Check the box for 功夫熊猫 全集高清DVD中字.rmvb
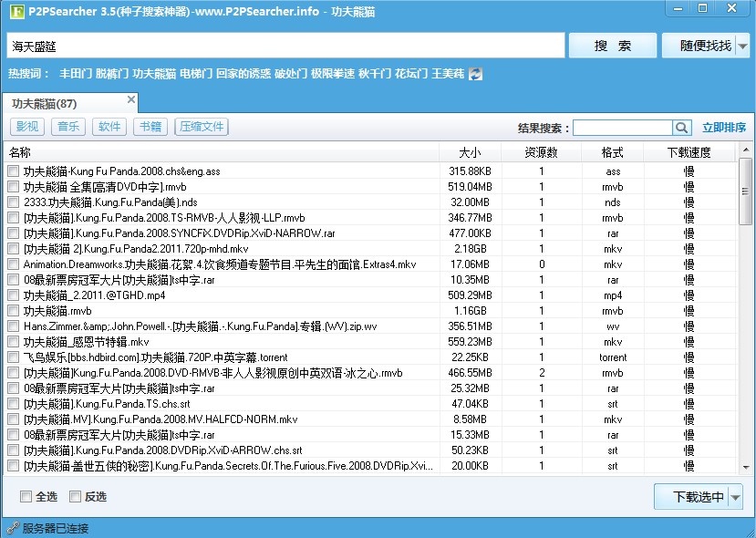 [14, 186]
